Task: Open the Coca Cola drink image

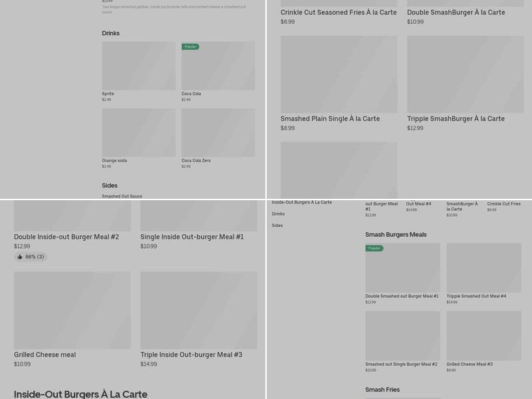Action: pyautogui.click(x=218, y=66)
